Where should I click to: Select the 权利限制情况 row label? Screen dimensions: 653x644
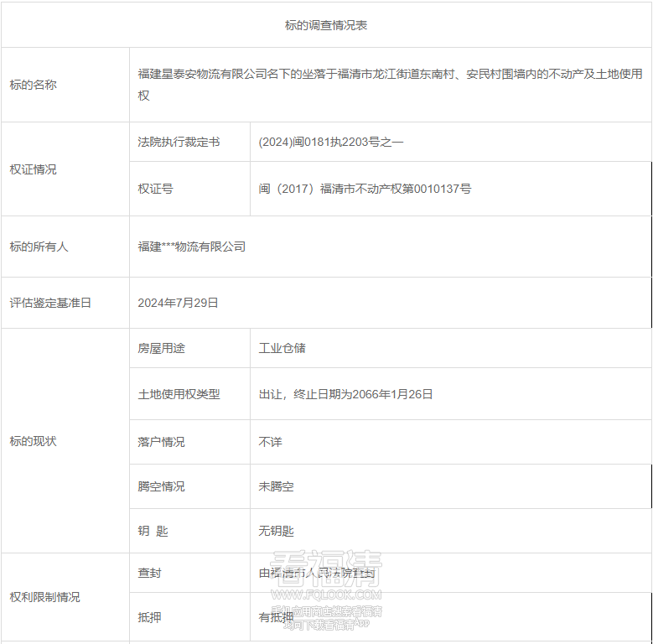(x=45, y=597)
